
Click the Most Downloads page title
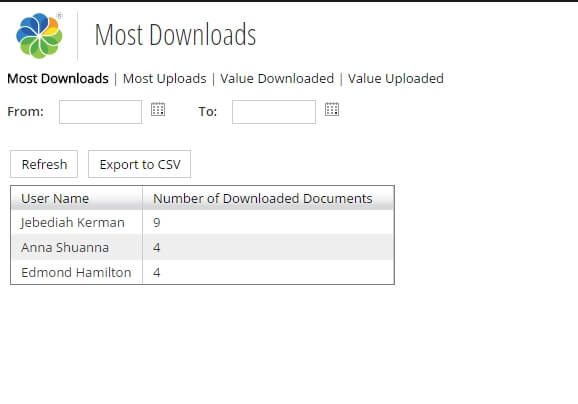175,35
